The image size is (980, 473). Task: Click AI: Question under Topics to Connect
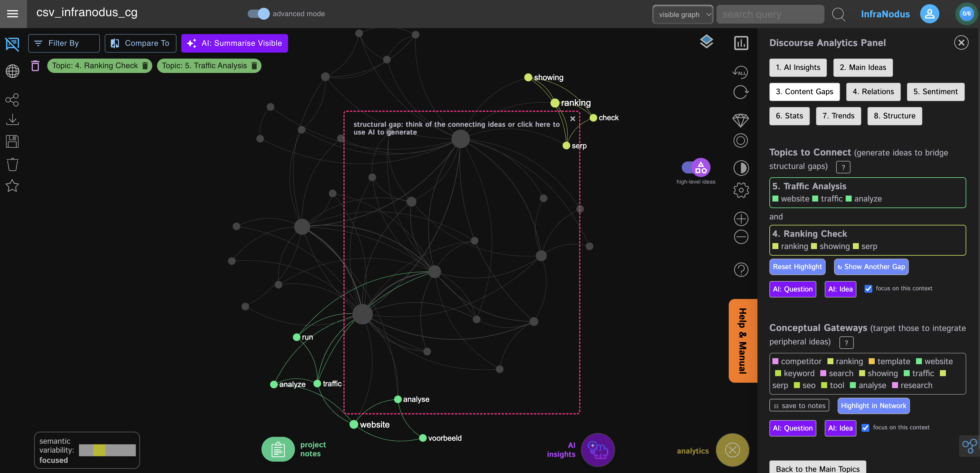point(792,289)
